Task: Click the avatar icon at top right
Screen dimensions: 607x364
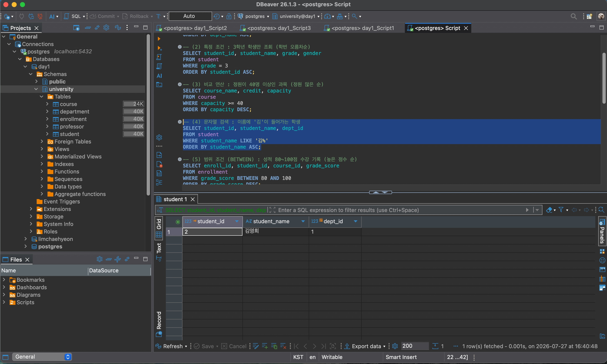Action: pyautogui.click(x=601, y=16)
